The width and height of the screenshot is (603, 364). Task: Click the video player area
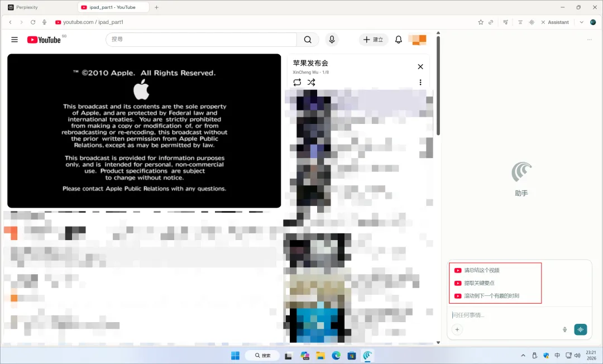(144, 131)
